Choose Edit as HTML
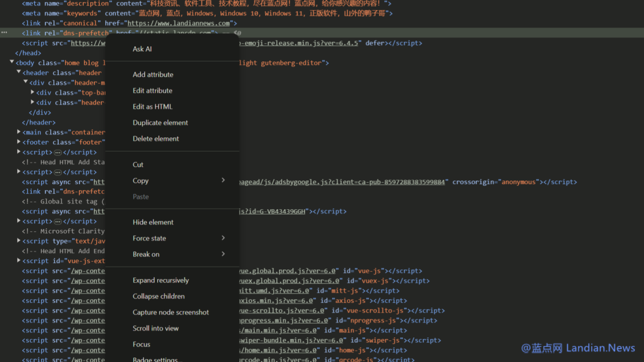The width and height of the screenshot is (644, 362). pos(152,107)
